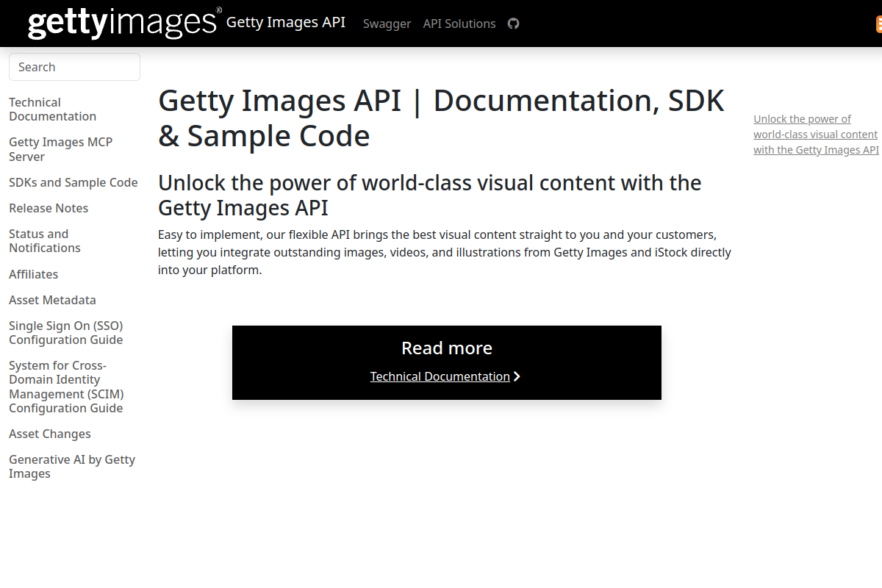Open the Swagger nav item
Image resolution: width=882 pixels, height=588 pixels.
pyautogui.click(x=387, y=24)
